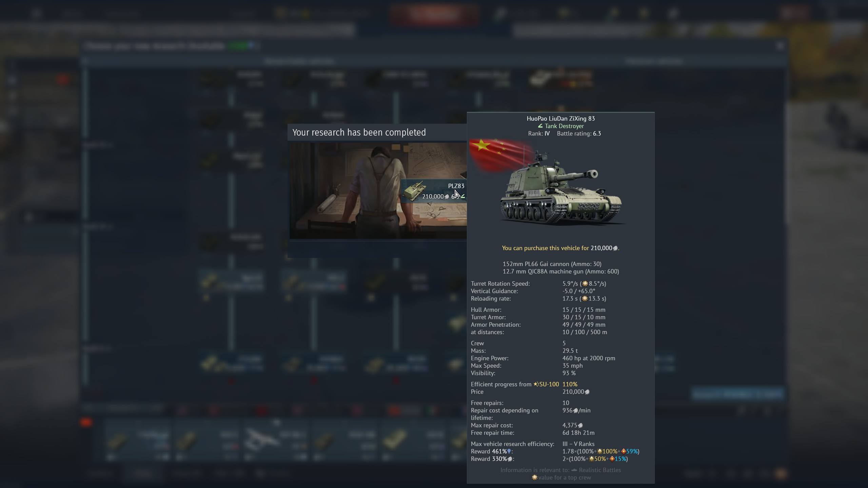Click talisman star icon before SU-100
Image resolution: width=868 pixels, height=488 pixels.
536,384
